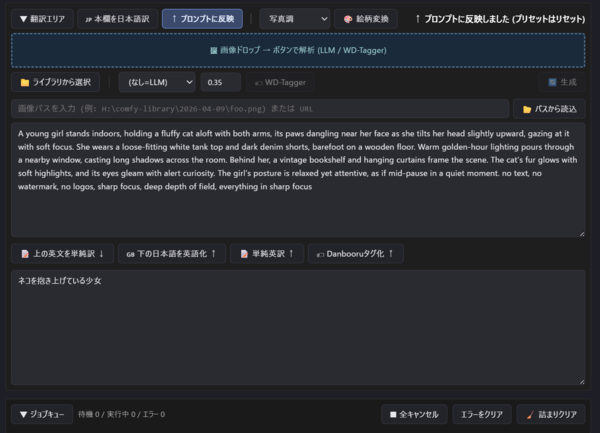Image resolution: width=600 pixels, height=433 pixels.
Task: Click the WD-Tagger button
Action: (280, 82)
